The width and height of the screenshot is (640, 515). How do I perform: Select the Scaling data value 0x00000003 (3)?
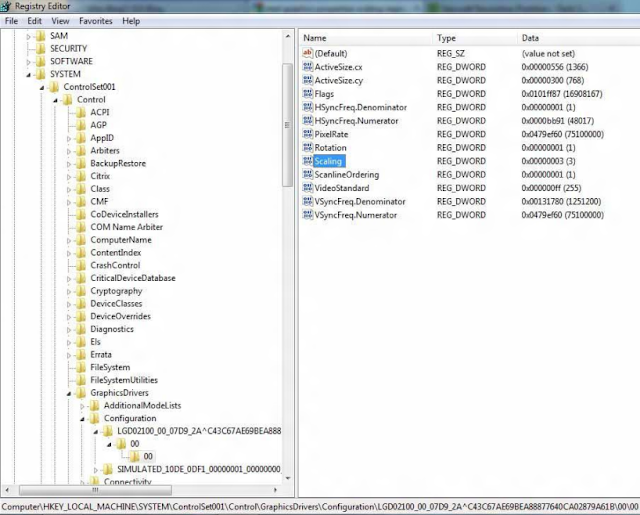tap(548, 161)
